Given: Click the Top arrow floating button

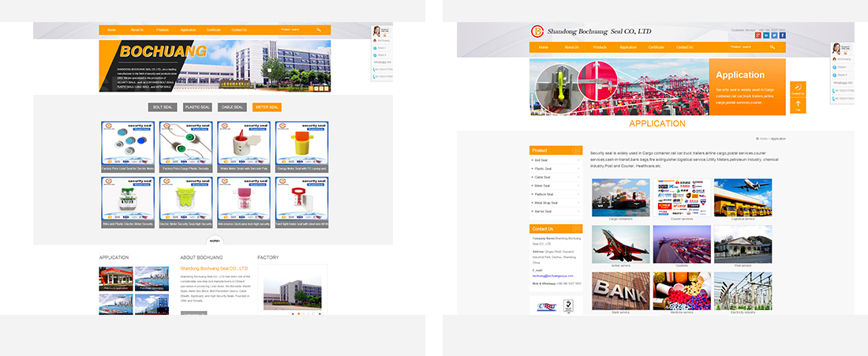Looking at the screenshot, I should pyautogui.click(x=798, y=106).
